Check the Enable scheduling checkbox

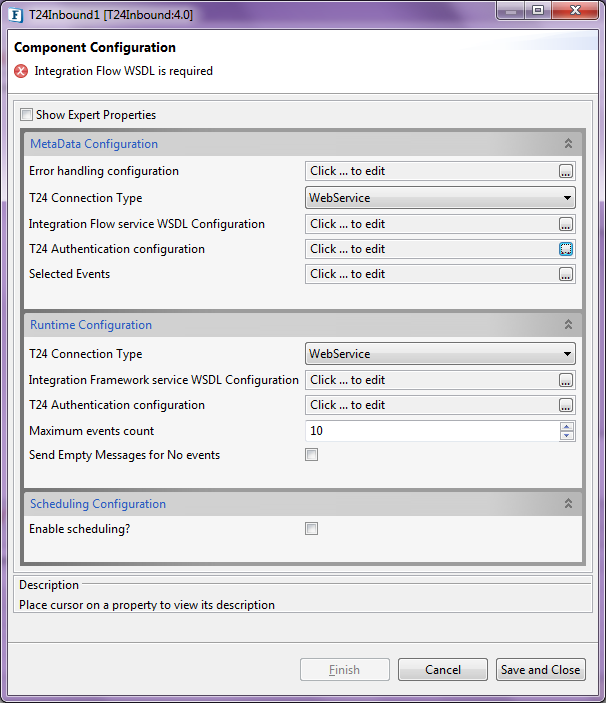click(312, 529)
